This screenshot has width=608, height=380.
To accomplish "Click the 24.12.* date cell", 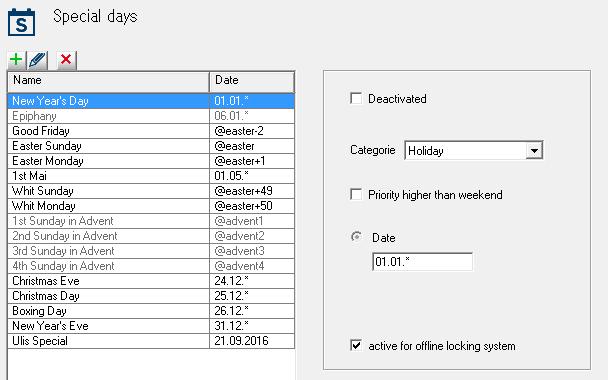I will pyautogui.click(x=252, y=281).
